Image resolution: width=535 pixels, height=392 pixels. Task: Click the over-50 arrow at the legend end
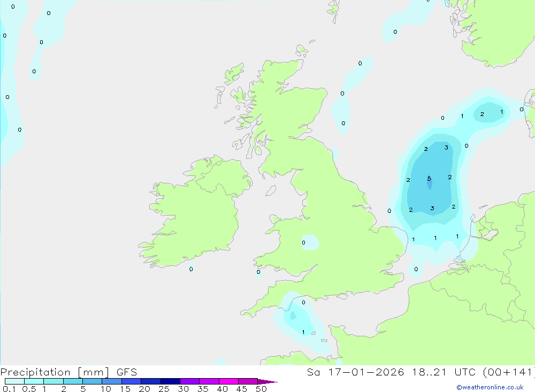tap(267, 382)
